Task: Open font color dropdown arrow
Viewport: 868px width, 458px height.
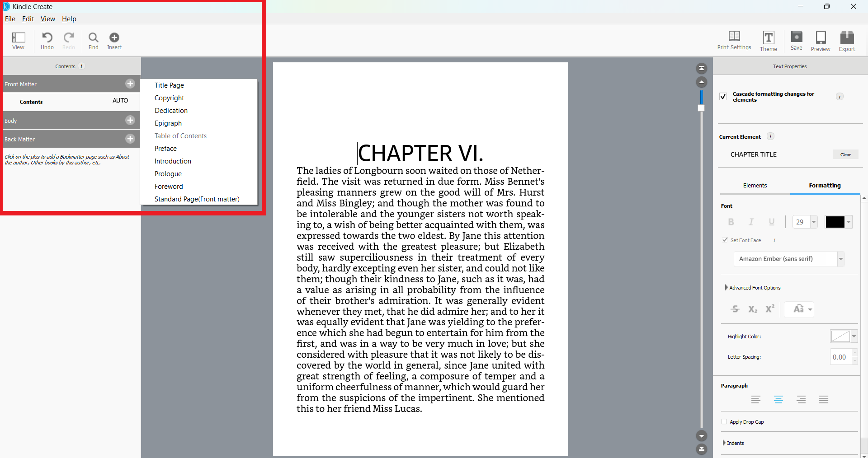Action: pyautogui.click(x=849, y=222)
